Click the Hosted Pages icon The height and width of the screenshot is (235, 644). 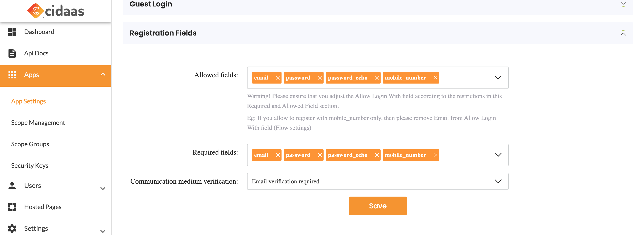12,207
